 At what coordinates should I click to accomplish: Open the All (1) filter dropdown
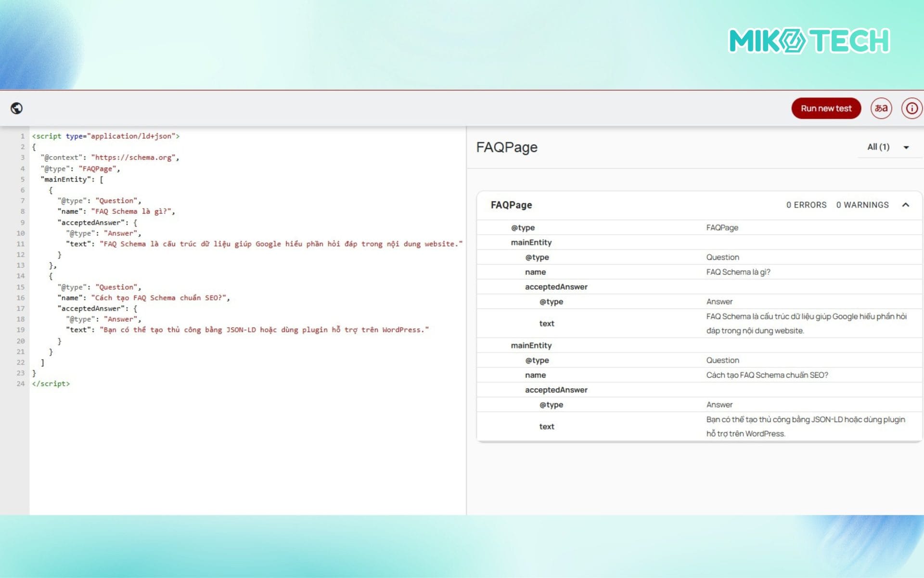888,147
